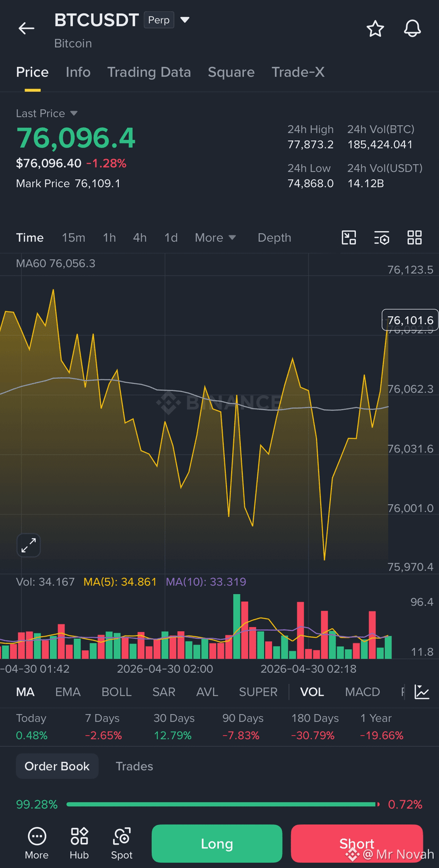Tap the large 76,096.4 last price
The height and width of the screenshot is (868, 439).
[x=76, y=138]
